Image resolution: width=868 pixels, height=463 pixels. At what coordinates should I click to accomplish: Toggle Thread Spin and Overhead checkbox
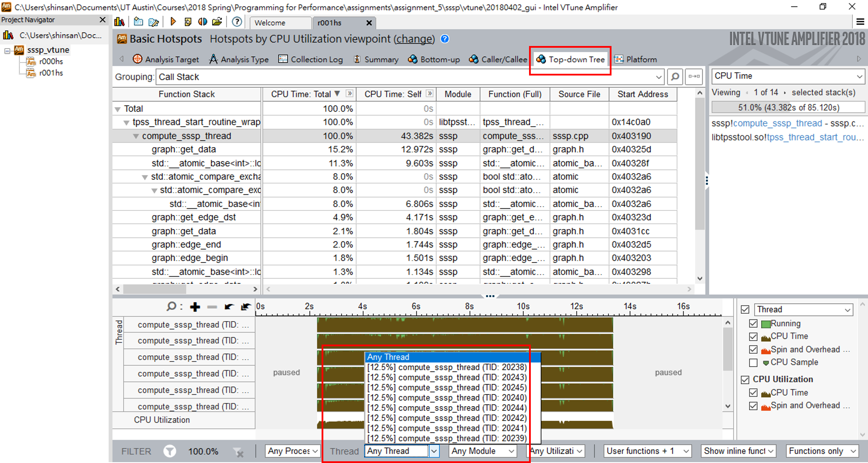(753, 350)
